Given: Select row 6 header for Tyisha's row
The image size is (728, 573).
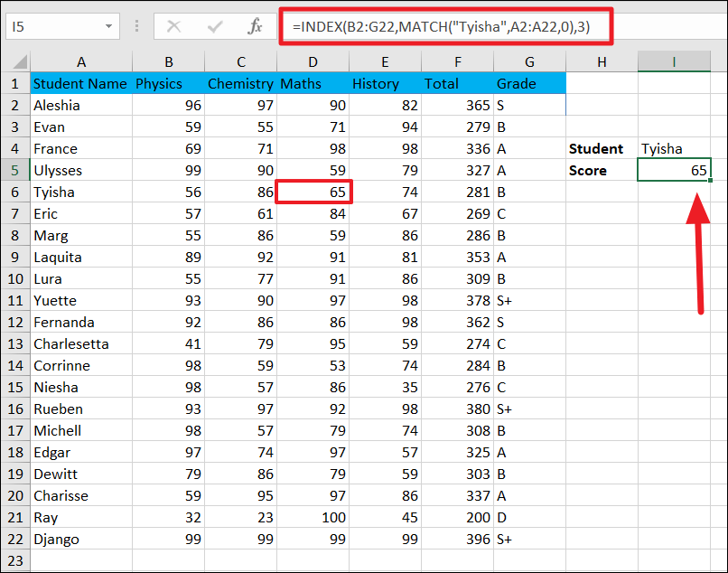Looking at the screenshot, I should [17, 192].
